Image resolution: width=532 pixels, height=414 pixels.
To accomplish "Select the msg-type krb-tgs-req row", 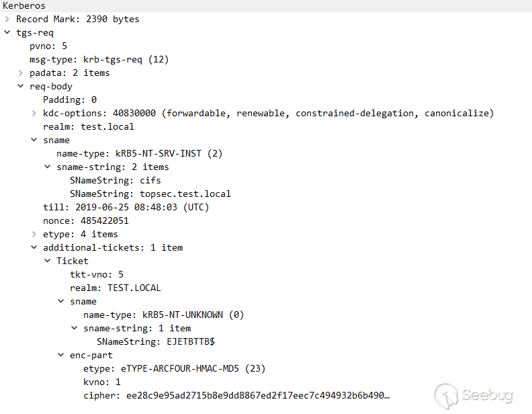I will click(99, 59).
